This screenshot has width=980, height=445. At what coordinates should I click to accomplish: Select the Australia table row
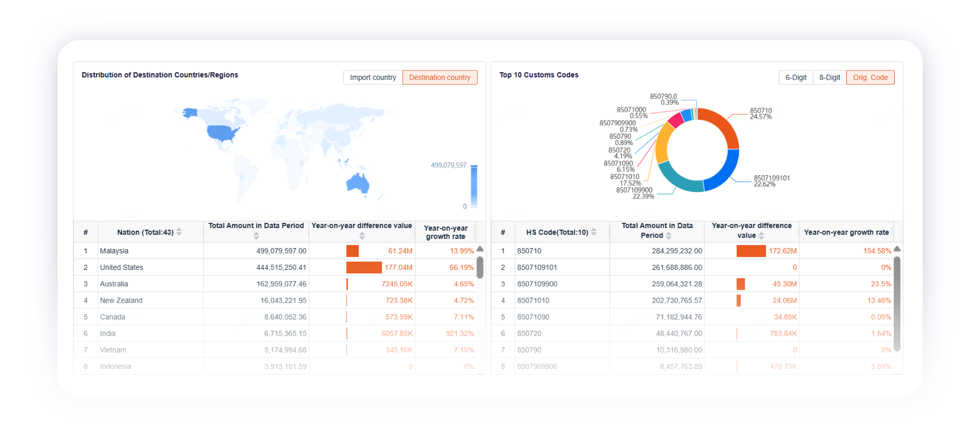[275, 284]
